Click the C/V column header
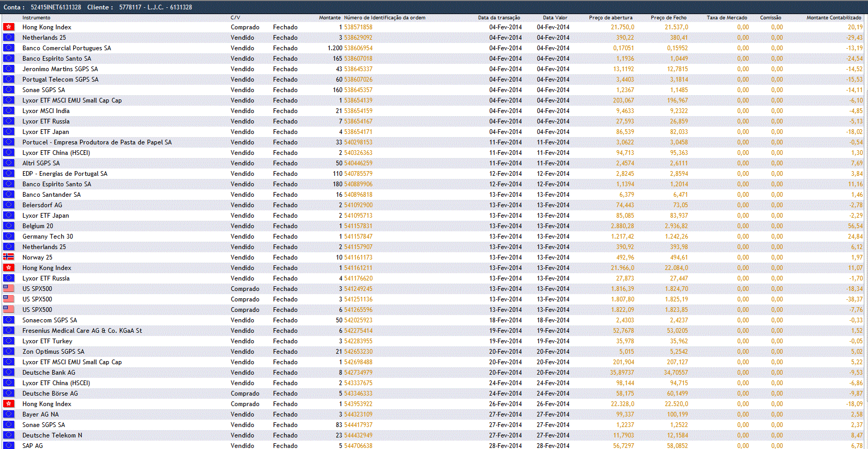Screen dimensions: 868x449 pyautogui.click(x=235, y=18)
